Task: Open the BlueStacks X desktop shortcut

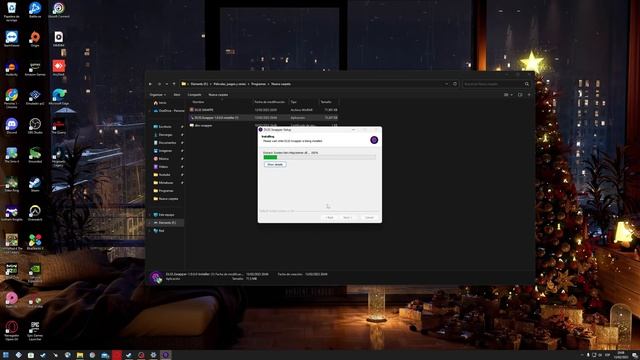Action: (x=35, y=242)
